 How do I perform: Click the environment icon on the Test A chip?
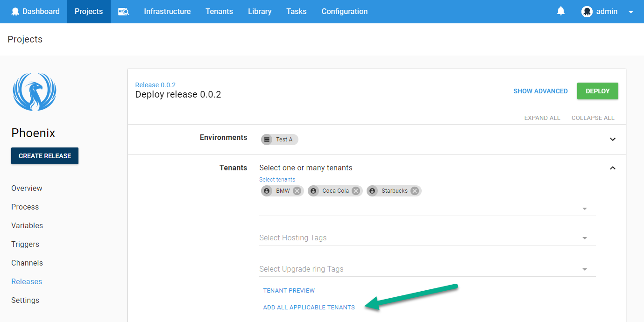pos(267,139)
